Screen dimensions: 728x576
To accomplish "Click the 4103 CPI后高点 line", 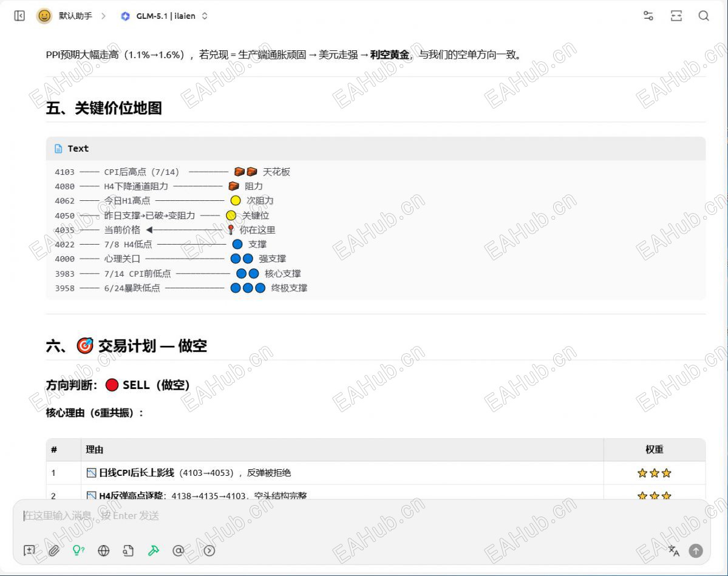I will pos(172,172).
